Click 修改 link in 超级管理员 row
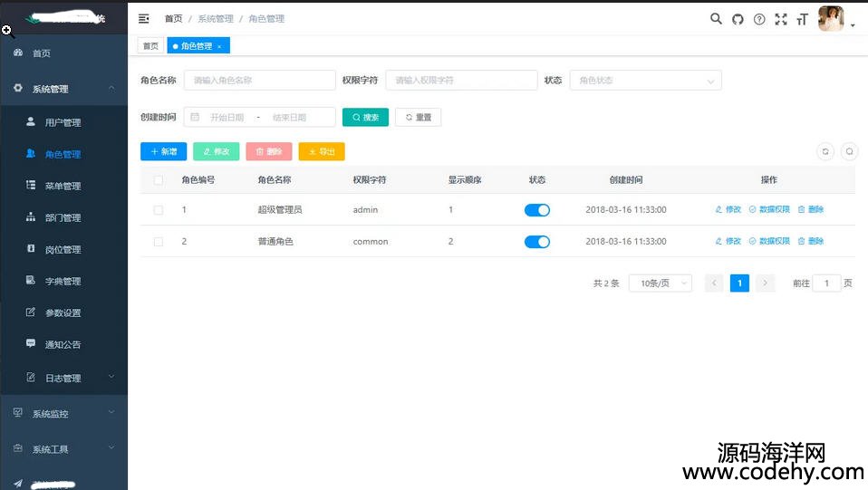The image size is (868, 490). click(728, 209)
